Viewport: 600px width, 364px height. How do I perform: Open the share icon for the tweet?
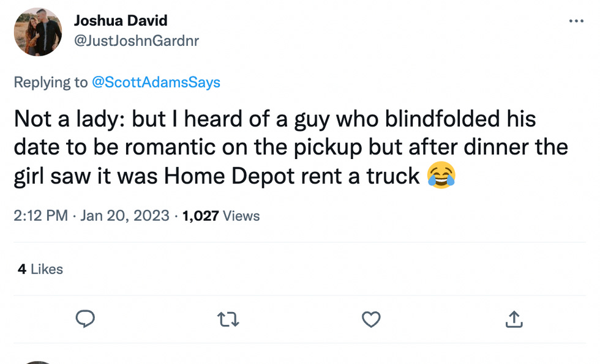(514, 319)
